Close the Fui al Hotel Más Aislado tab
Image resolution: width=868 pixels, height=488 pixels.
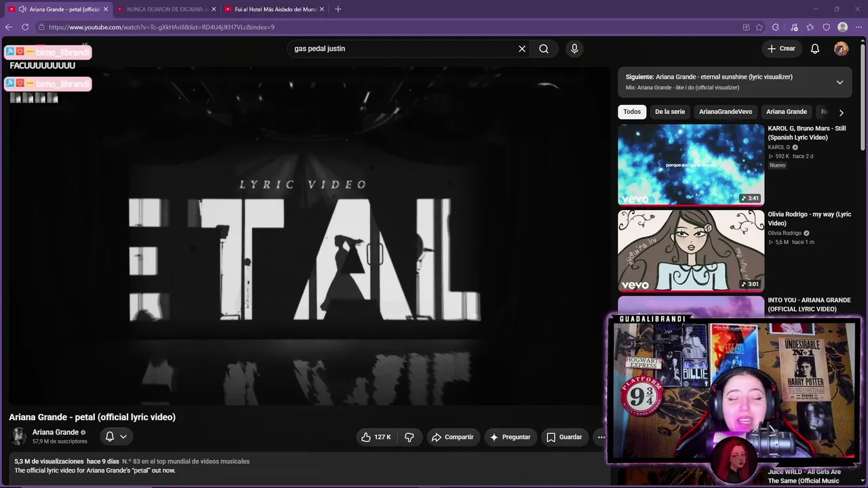pyautogui.click(x=321, y=9)
